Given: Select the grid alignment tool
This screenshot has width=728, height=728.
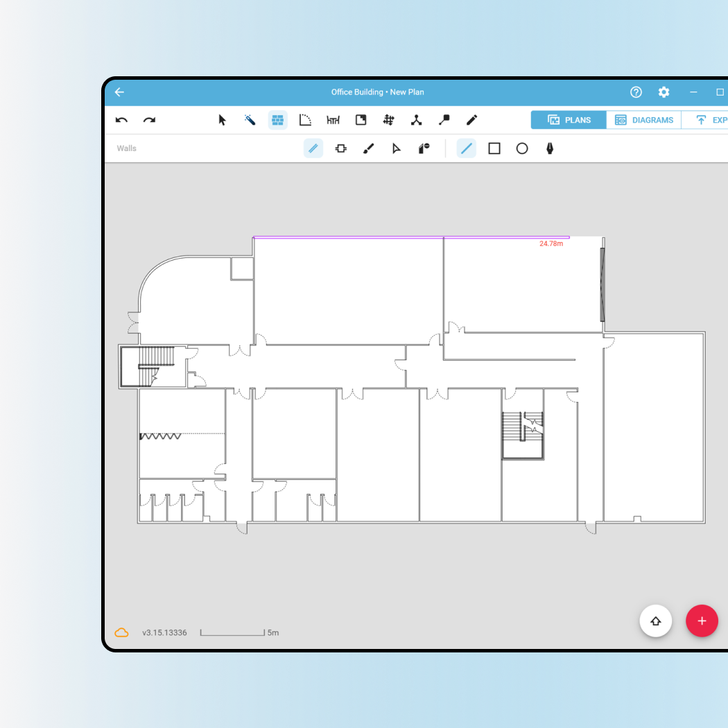Looking at the screenshot, I should click(388, 120).
